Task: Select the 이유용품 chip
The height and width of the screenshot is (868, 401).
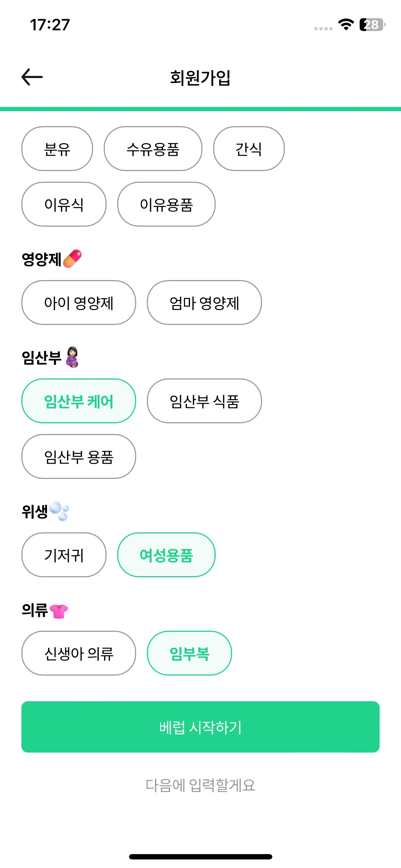Action: click(x=166, y=204)
